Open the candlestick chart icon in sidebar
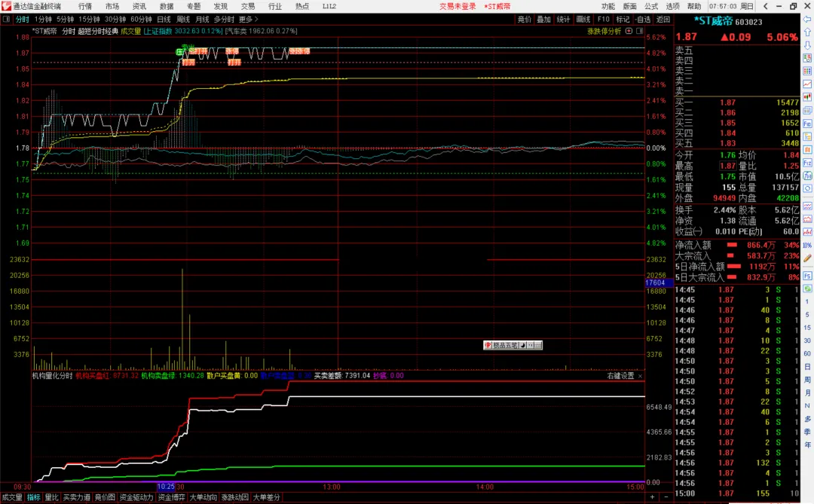Image resolution: width=814 pixels, height=504 pixels. pyautogui.click(x=807, y=97)
